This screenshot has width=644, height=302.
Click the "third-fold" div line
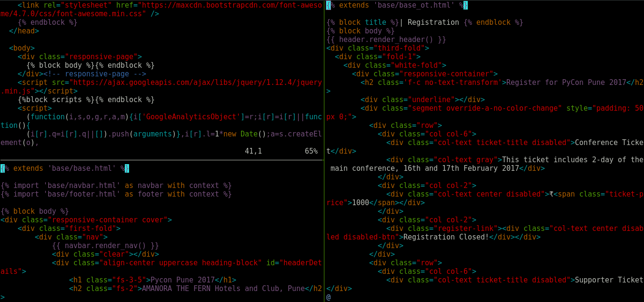[x=378, y=48]
